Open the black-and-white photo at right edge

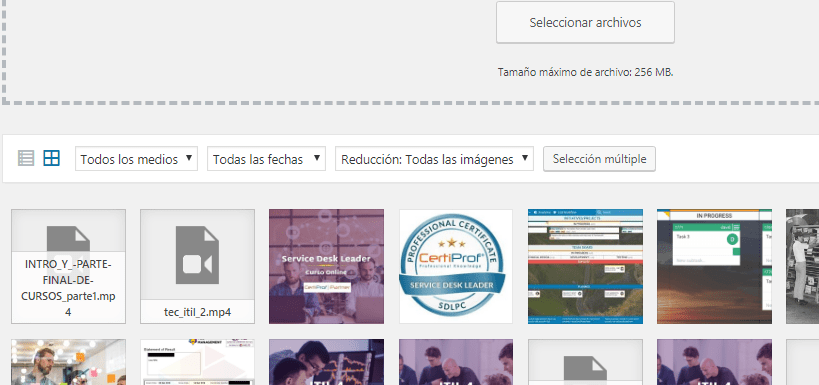[x=802, y=266]
